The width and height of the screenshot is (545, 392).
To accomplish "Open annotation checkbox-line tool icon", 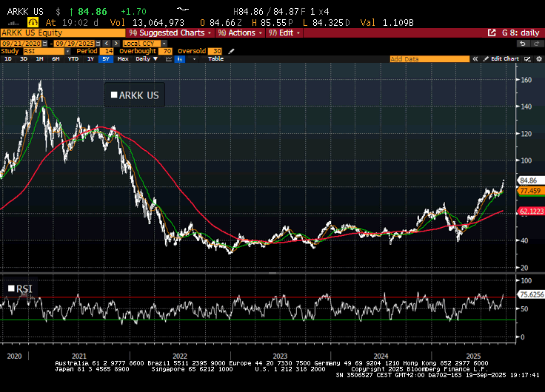I will pyautogui.click(x=527, y=59).
